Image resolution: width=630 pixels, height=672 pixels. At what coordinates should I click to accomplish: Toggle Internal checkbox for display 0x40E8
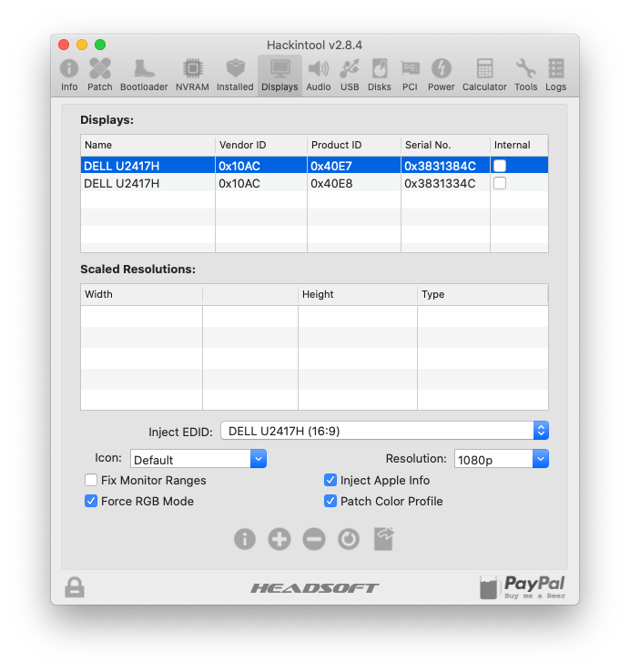500,183
